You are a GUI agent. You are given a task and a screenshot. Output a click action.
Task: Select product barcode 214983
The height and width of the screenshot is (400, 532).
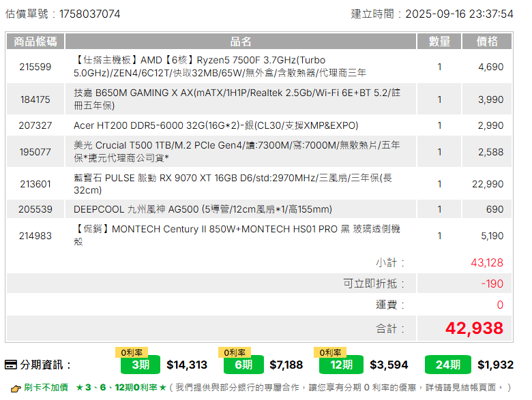point(35,236)
